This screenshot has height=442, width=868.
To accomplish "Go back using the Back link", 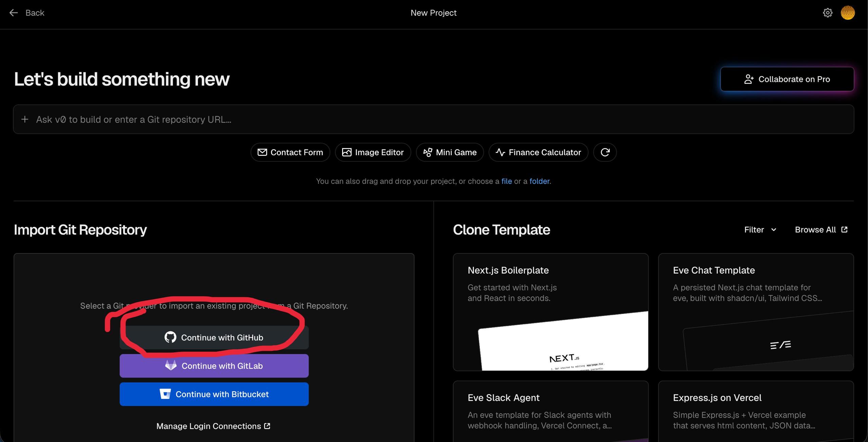I will [x=35, y=13].
